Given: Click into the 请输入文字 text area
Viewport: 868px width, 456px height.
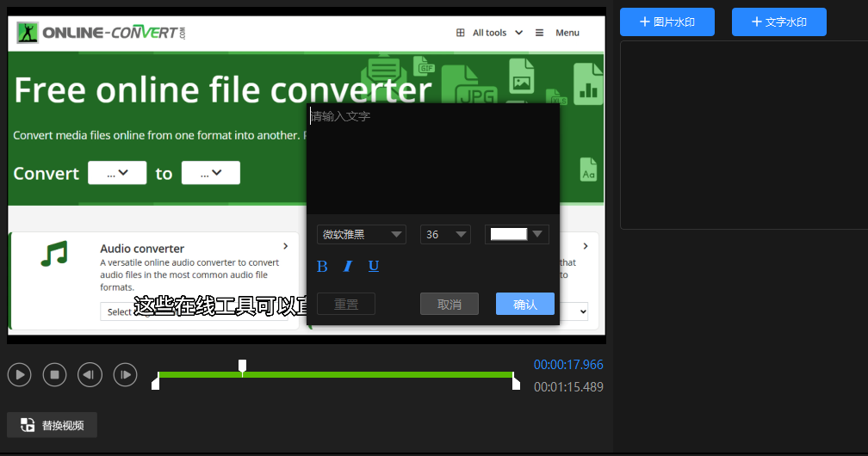Looking at the screenshot, I should point(433,159).
